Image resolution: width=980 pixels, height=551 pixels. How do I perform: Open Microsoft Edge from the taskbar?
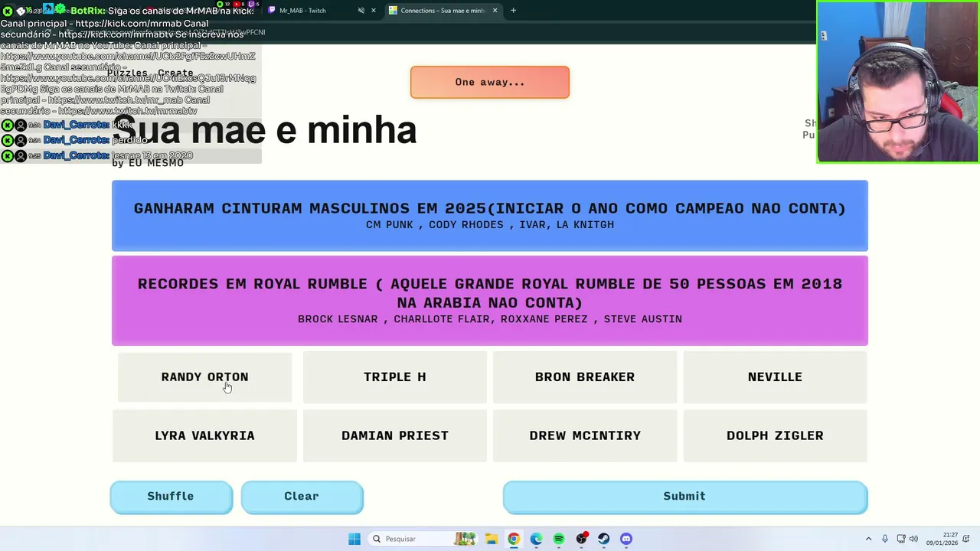pyautogui.click(x=536, y=539)
